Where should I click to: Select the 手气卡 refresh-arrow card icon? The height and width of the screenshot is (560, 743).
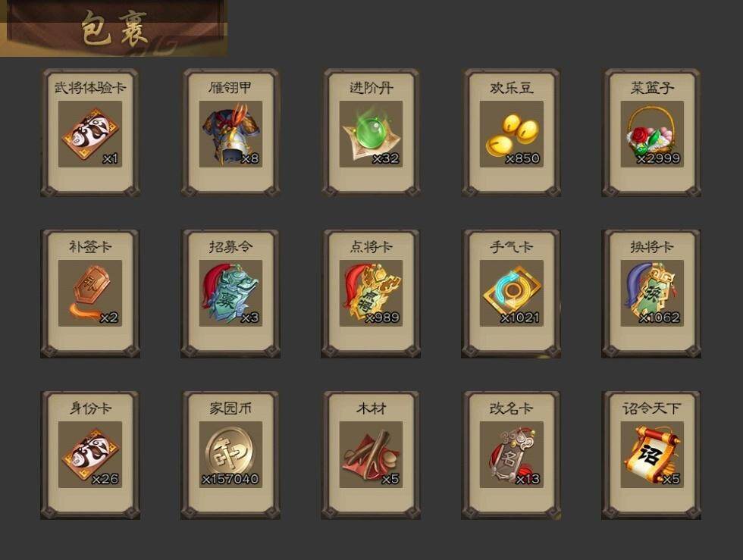pos(511,293)
